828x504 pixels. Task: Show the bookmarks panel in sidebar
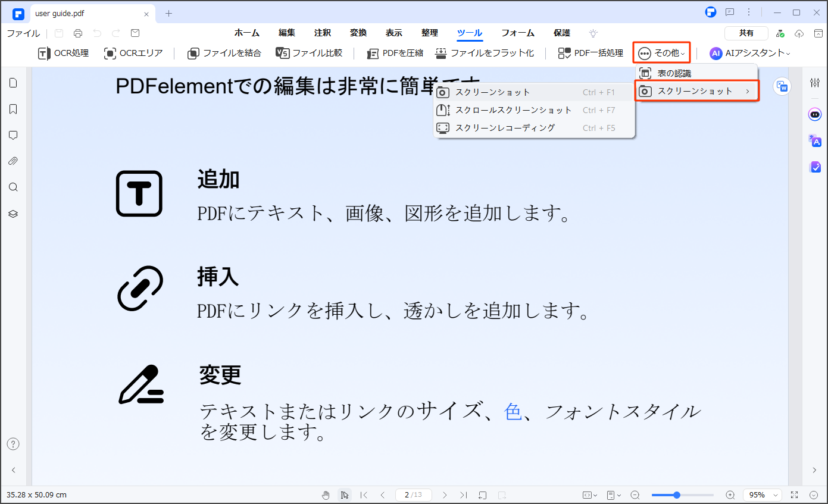pyautogui.click(x=13, y=109)
